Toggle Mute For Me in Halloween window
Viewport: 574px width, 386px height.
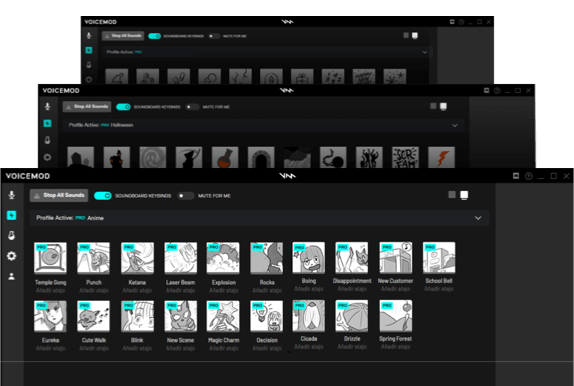coord(192,107)
